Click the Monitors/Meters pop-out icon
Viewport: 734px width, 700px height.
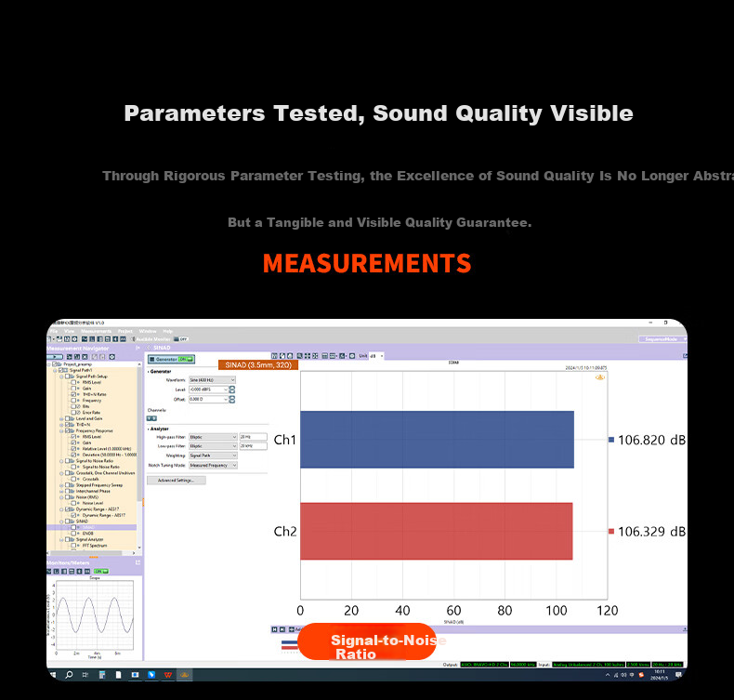tap(138, 562)
